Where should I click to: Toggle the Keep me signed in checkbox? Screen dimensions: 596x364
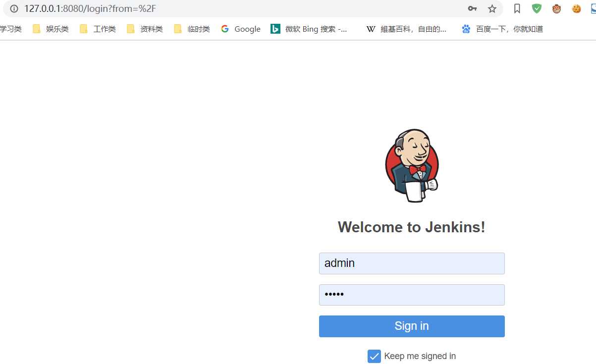[374, 356]
